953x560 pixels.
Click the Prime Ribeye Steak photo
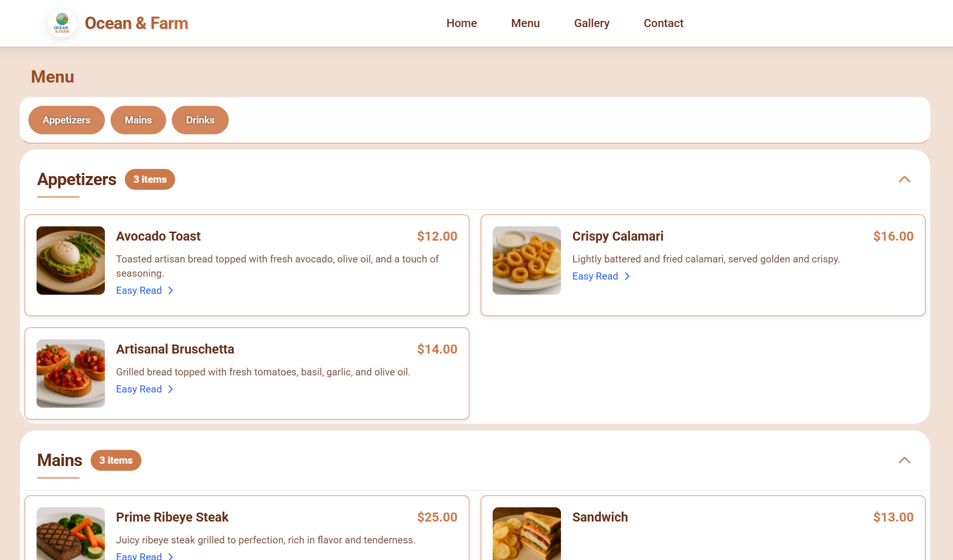point(71,533)
